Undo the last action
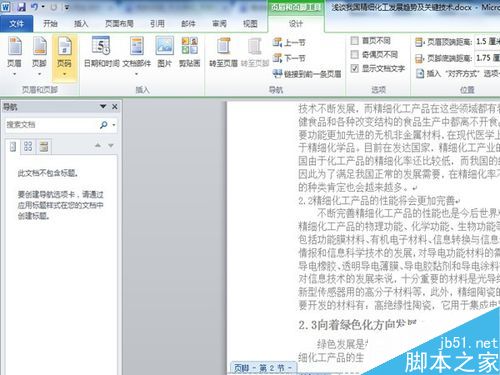This screenshot has width=500, height=375. [34, 7]
